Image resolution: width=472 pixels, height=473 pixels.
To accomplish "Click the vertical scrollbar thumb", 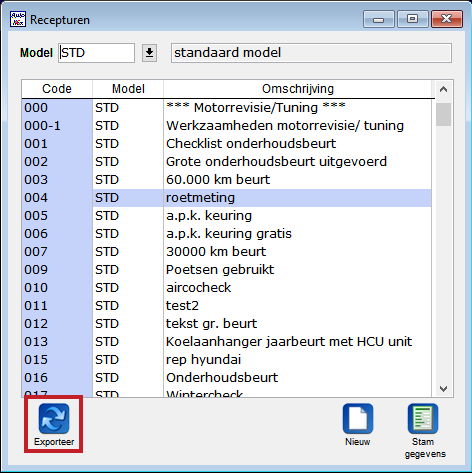I will pos(443,114).
